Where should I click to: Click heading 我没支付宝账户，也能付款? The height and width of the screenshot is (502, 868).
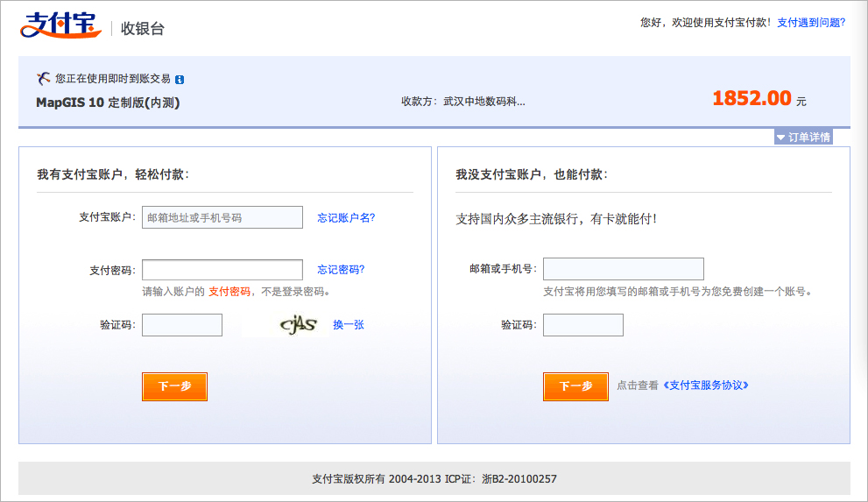532,175
